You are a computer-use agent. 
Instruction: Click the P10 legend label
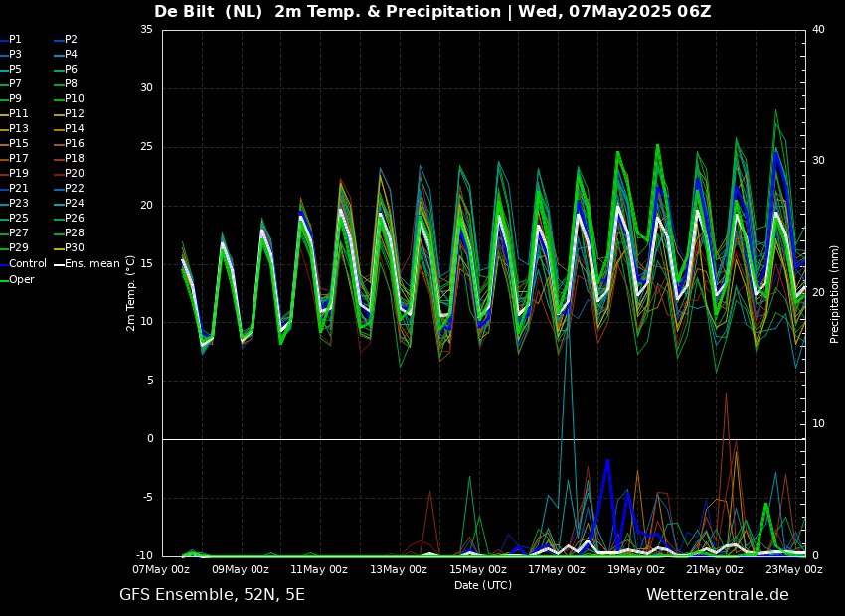click(x=75, y=99)
